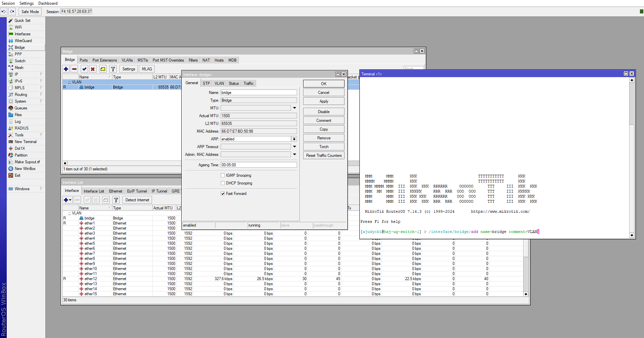Open New WinBox from the sidebar

[25, 169]
